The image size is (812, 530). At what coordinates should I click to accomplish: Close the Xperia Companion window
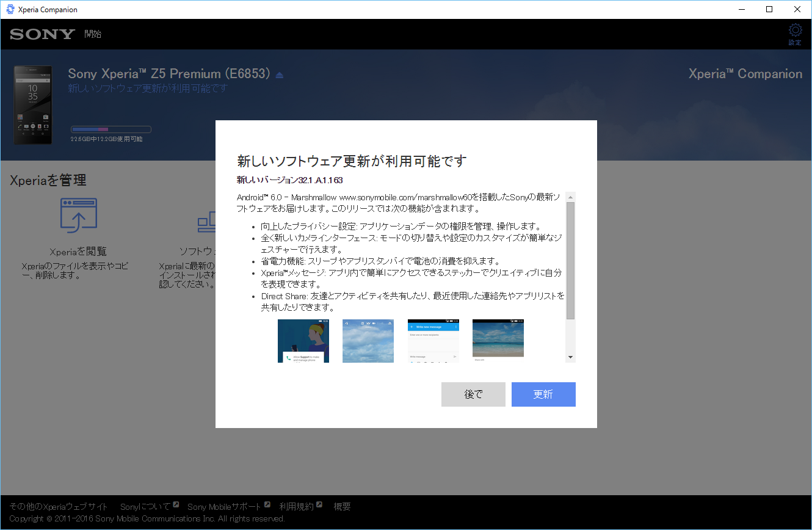point(797,9)
